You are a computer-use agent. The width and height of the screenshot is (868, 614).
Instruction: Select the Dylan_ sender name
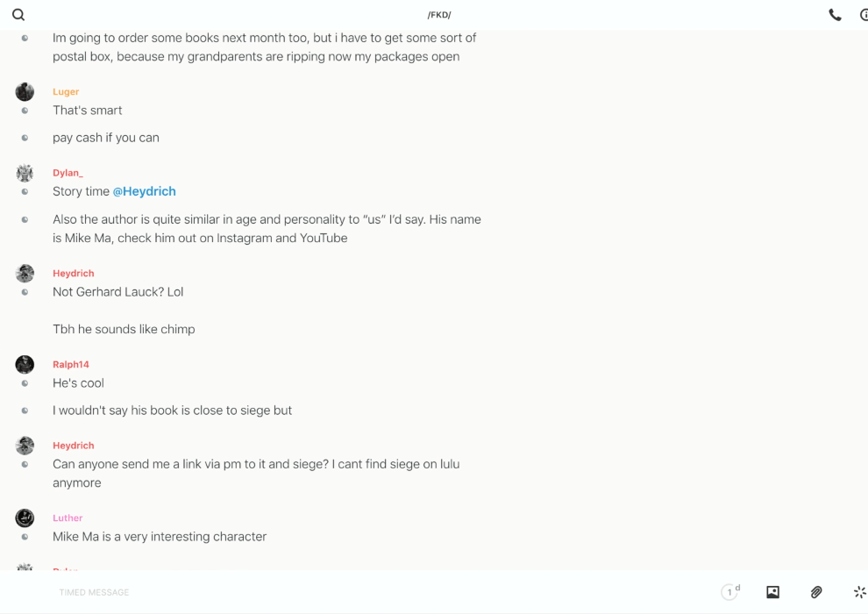pos(68,173)
